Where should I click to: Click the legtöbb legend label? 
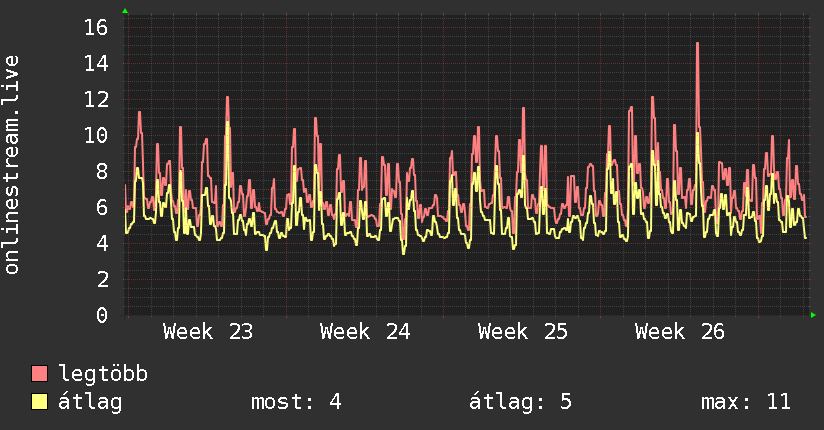click(x=103, y=374)
